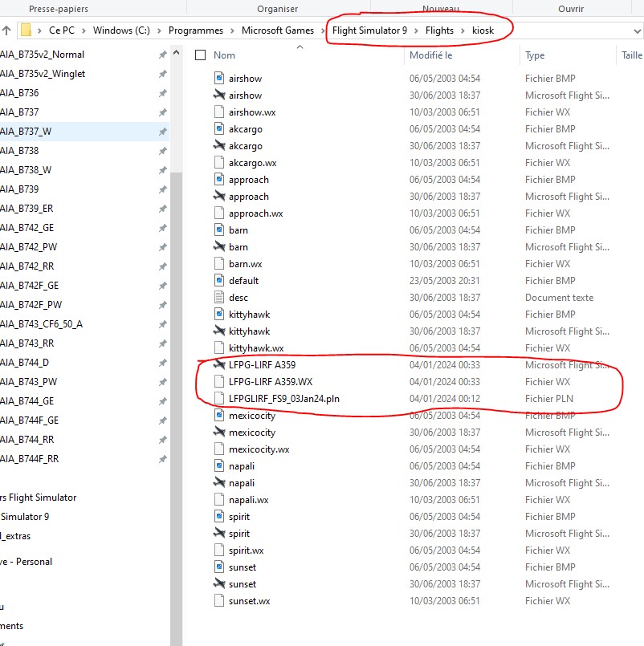Select the napali.wx file name
The height and width of the screenshot is (646, 644).
coord(249,500)
